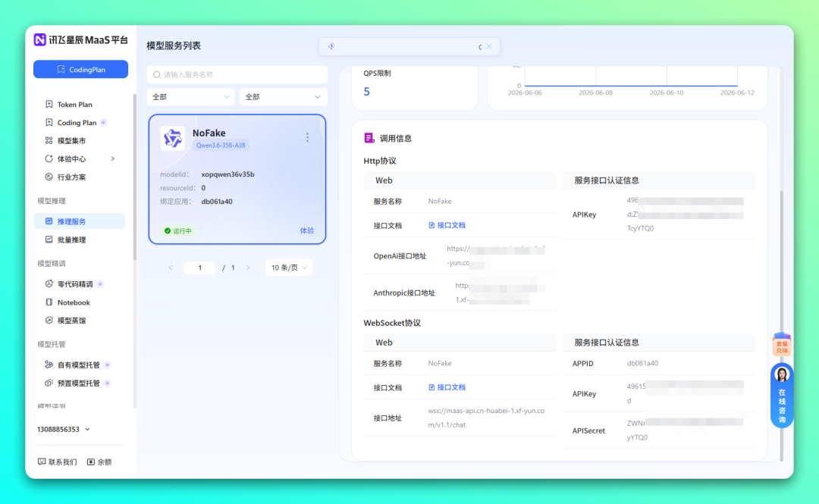
Task: Open 行业方案 sidebar item
Action: pyautogui.click(x=71, y=177)
